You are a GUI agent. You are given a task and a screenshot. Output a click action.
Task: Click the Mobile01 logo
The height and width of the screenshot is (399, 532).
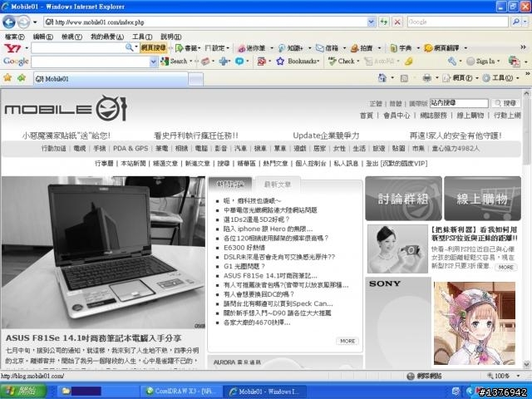66,109
